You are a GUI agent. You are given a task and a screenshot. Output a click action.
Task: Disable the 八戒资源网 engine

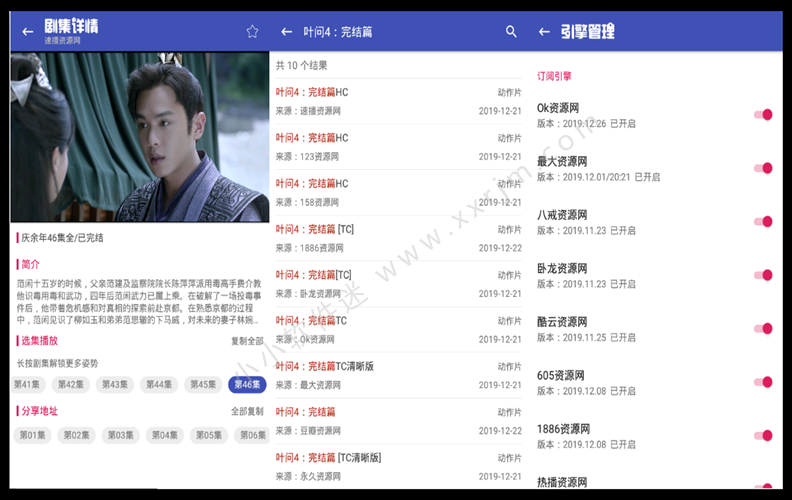(x=763, y=222)
